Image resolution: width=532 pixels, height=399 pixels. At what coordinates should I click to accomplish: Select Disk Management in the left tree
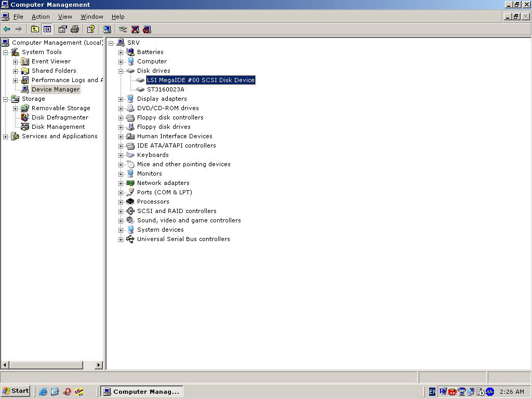tap(58, 127)
